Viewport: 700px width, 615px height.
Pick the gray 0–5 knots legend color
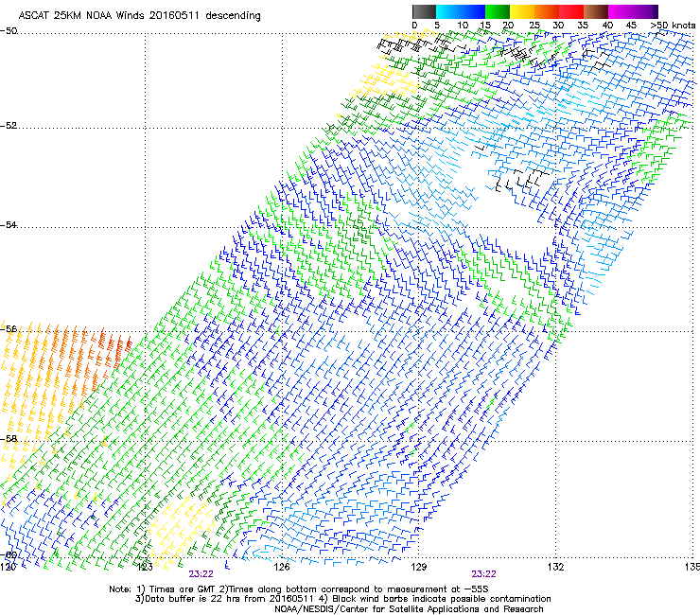tap(424, 11)
